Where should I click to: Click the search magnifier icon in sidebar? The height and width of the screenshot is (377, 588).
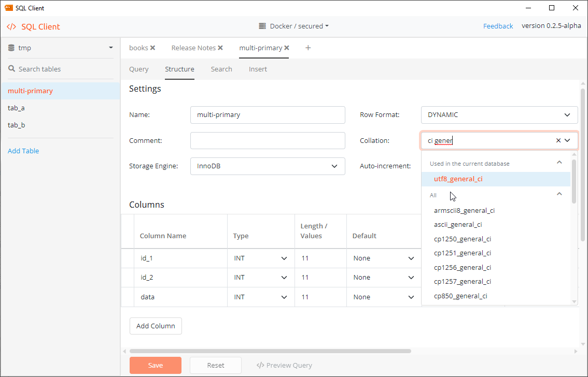point(11,69)
